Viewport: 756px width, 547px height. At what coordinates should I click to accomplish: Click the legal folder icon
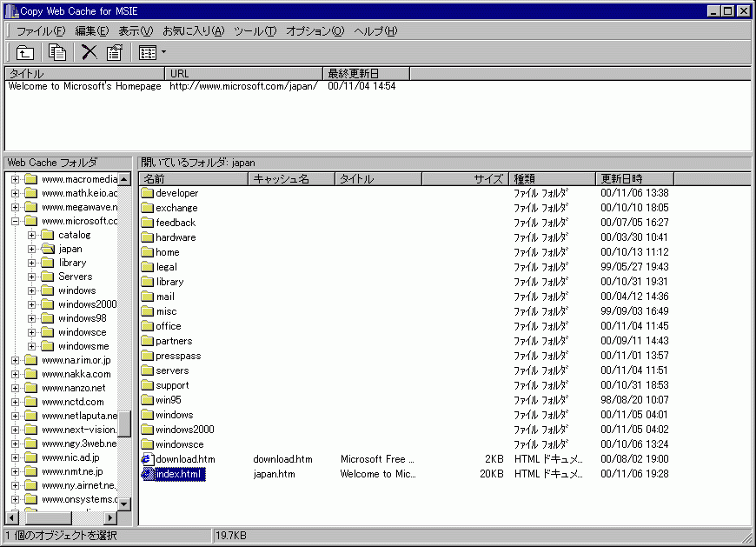147,267
